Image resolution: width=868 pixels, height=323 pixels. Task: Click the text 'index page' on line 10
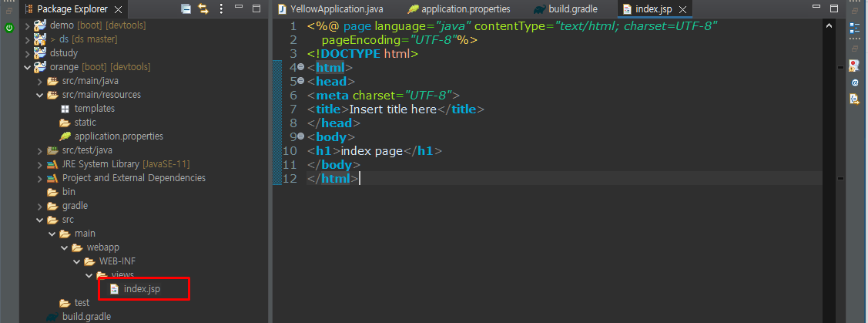pyautogui.click(x=371, y=150)
